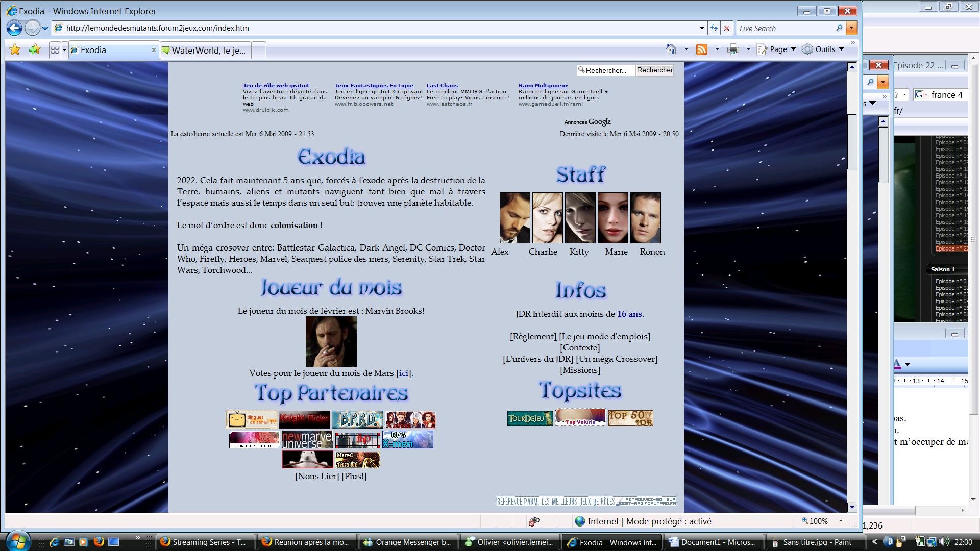
Task: Click the Live Search magnifier icon
Action: point(839,28)
